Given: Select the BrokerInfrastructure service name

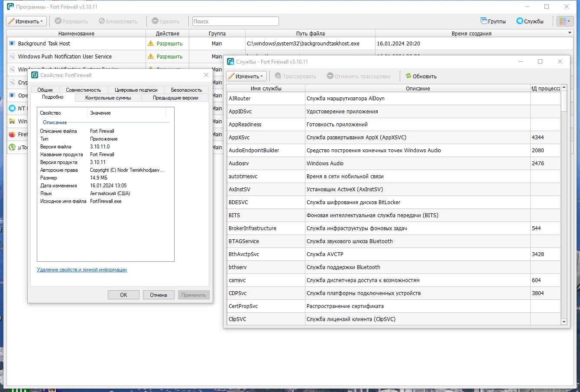Looking at the screenshot, I should pyautogui.click(x=253, y=228).
